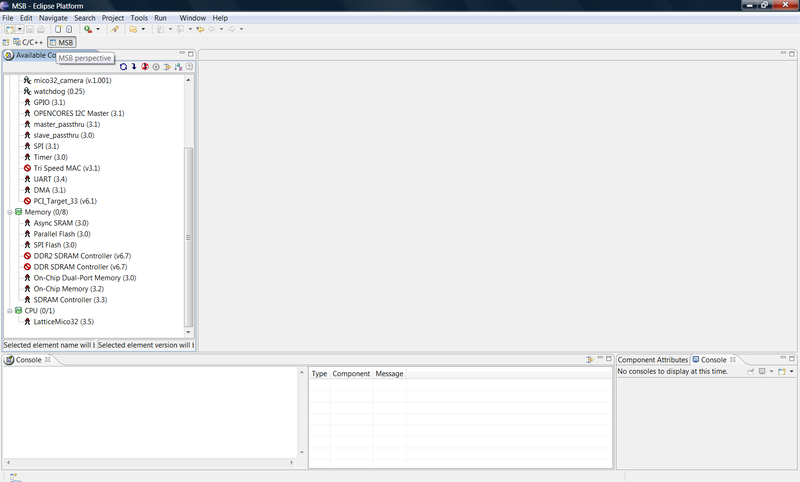This screenshot has width=800, height=482.
Task: Click the Available Components scroll down arrow
Action: 188,332
